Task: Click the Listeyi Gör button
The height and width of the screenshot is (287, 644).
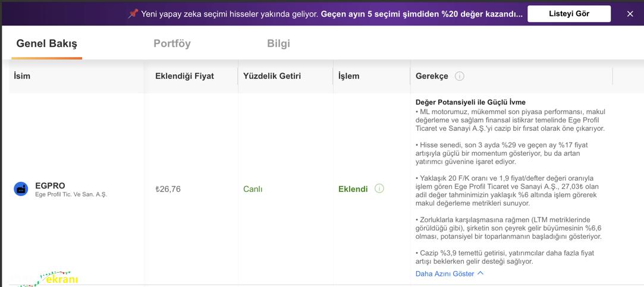Action: click(x=569, y=14)
